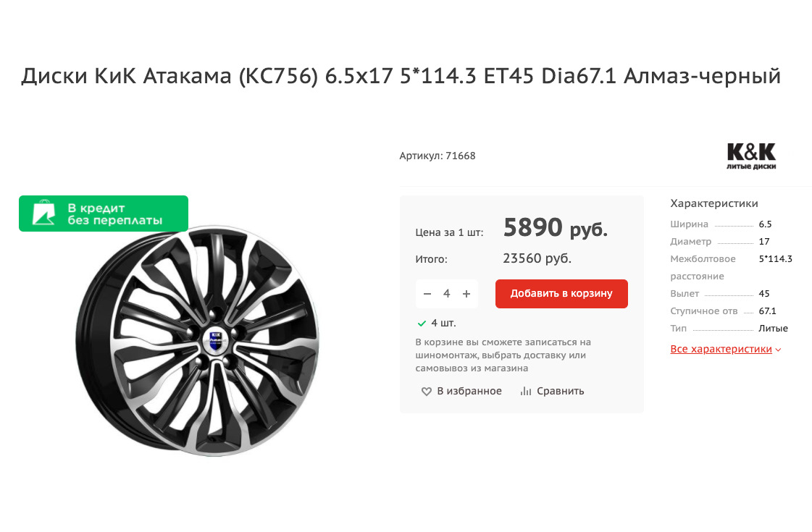The width and height of the screenshot is (812, 532).
Task: Click the green availability checkmark
Action: (422, 323)
